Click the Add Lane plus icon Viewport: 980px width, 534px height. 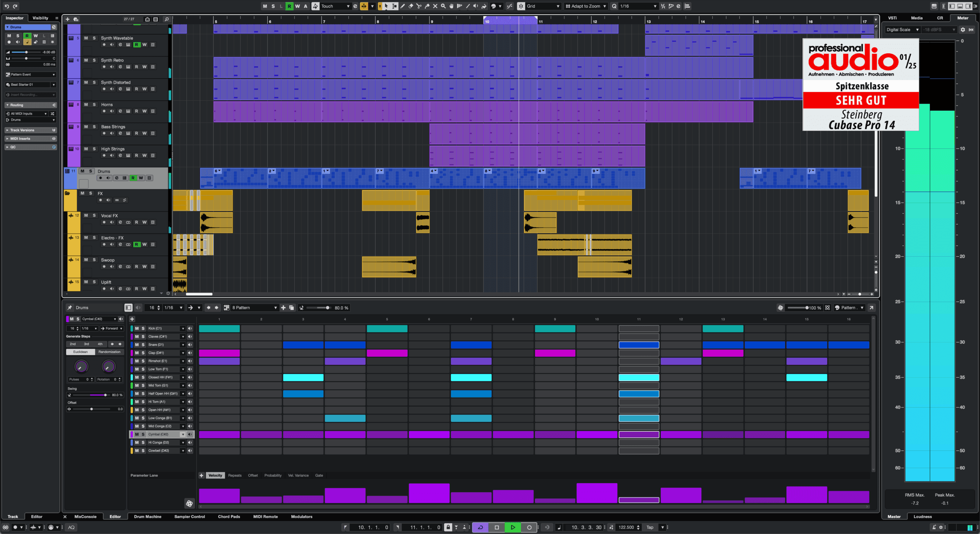click(132, 319)
